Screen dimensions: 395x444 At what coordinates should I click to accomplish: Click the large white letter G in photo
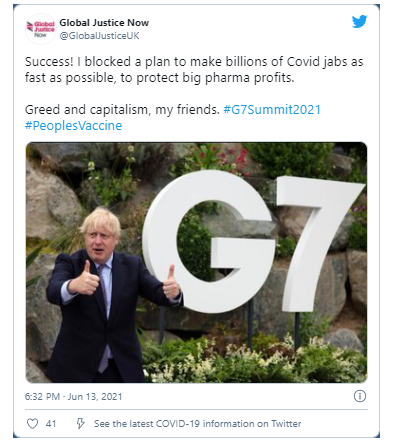pos(209,242)
